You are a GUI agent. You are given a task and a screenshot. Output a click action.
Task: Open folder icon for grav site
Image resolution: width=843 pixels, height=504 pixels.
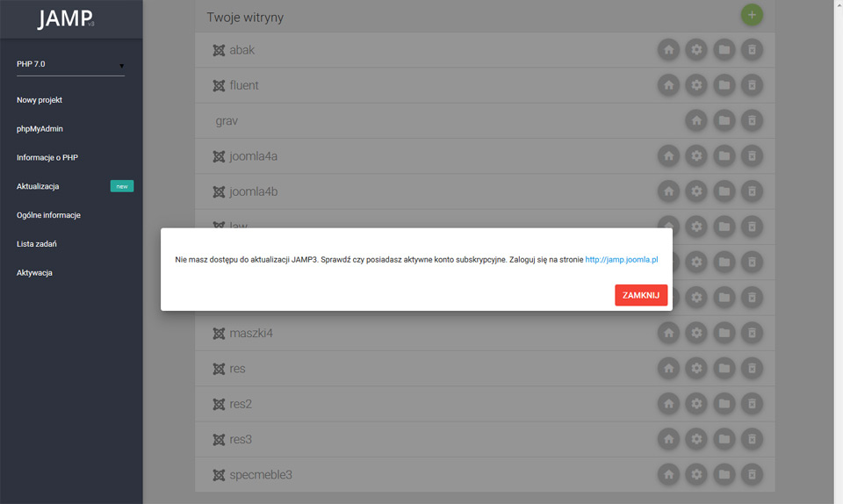pyautogui.click(x=724, y=120)
